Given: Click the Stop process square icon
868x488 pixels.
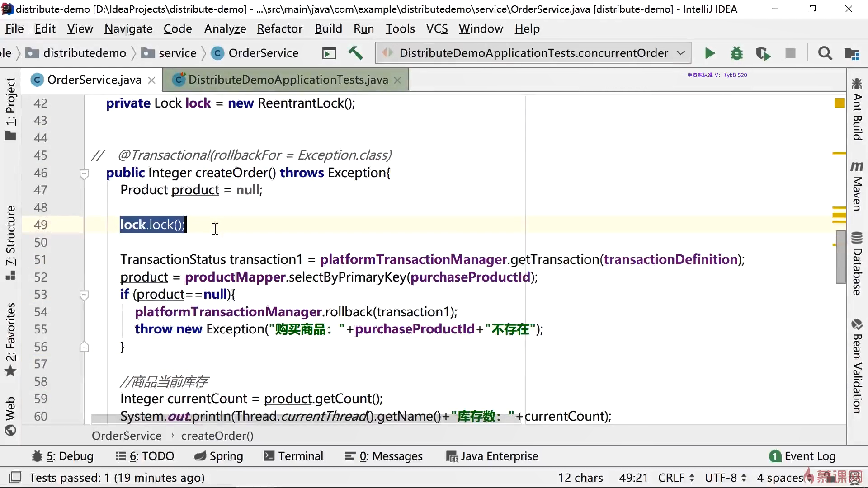Looking at the screenshot, I should [x=790, y=53].
